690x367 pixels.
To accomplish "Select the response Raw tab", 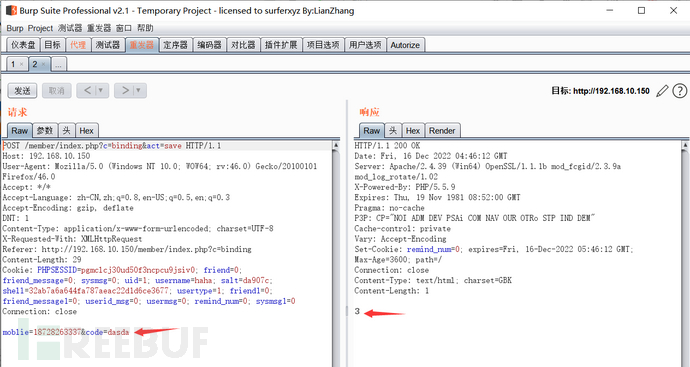I will [x=371, y=130].
